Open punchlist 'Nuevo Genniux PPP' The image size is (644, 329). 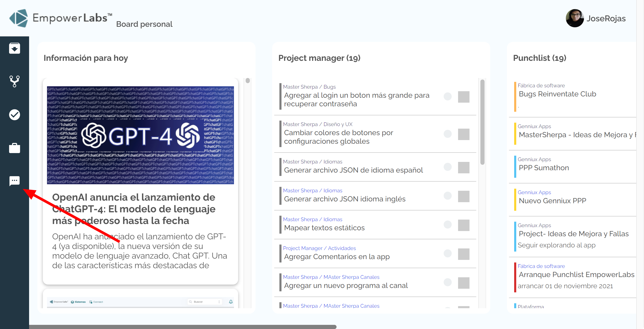(x=553, y=201)
